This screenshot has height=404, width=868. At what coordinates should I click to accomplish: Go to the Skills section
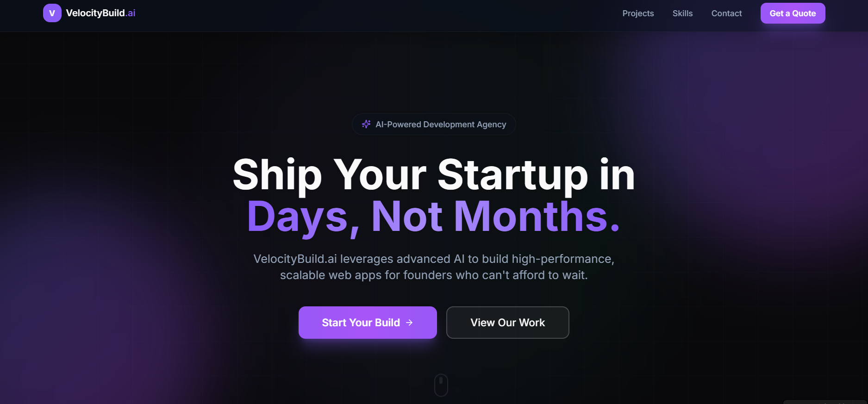click(x=682, y=13)
